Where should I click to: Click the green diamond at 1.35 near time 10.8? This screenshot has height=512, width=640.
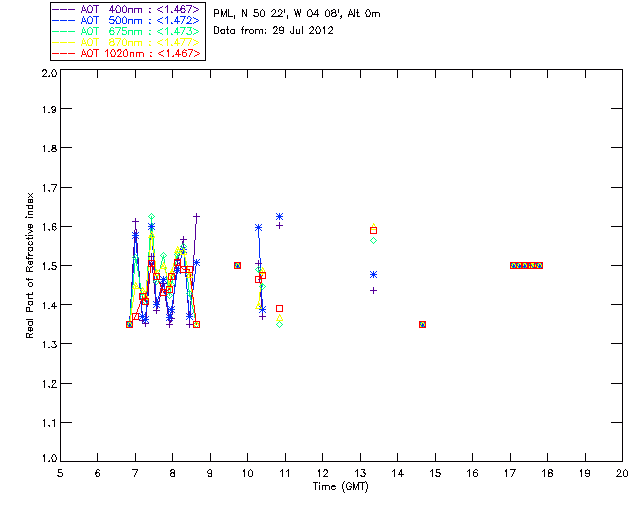[x=280, y=325]
